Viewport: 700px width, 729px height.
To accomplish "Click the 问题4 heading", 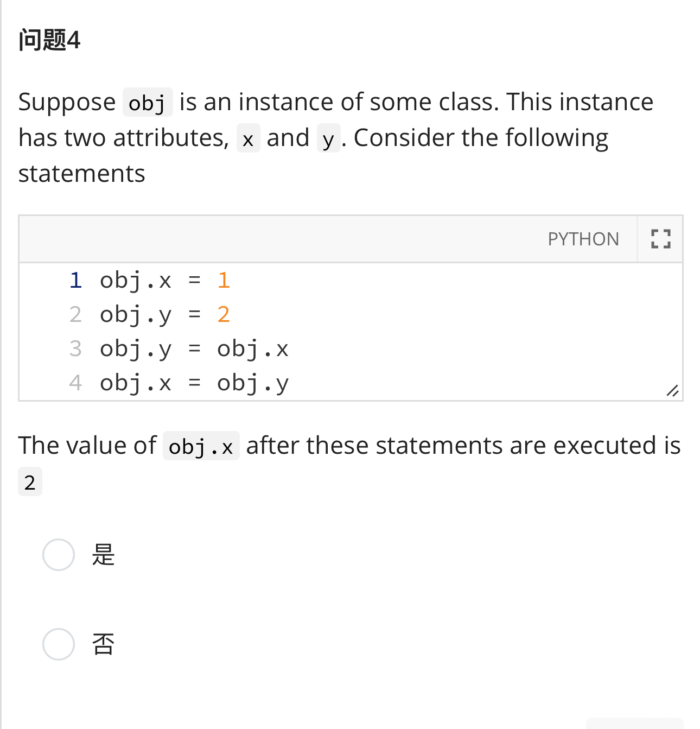I will pyautogui.click(x=49, y=40).
